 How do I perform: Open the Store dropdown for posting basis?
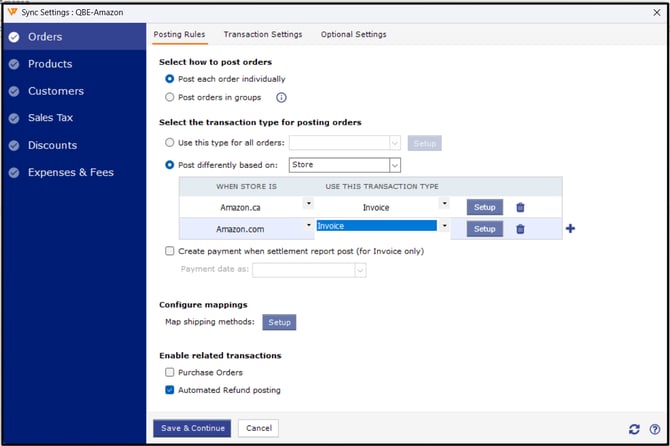pyautogui.click(x=394, y=165)
